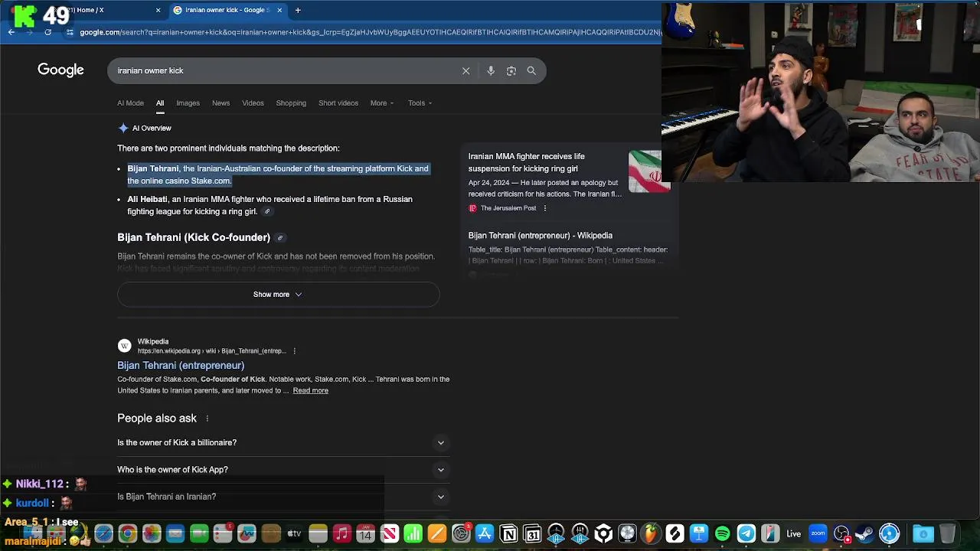Launch FL Studio from the Dock
Viewport: 980px width, 551px height.
(x=651, y=533)
